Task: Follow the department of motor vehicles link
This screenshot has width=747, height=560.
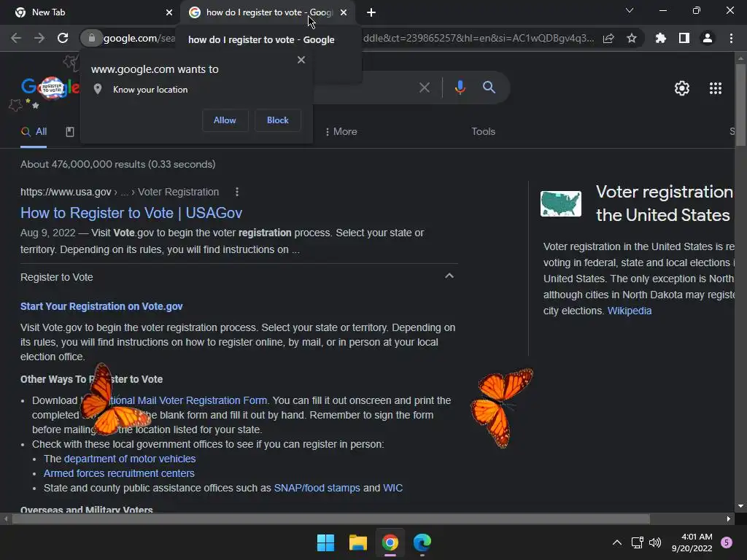Action: click(130, 459)
